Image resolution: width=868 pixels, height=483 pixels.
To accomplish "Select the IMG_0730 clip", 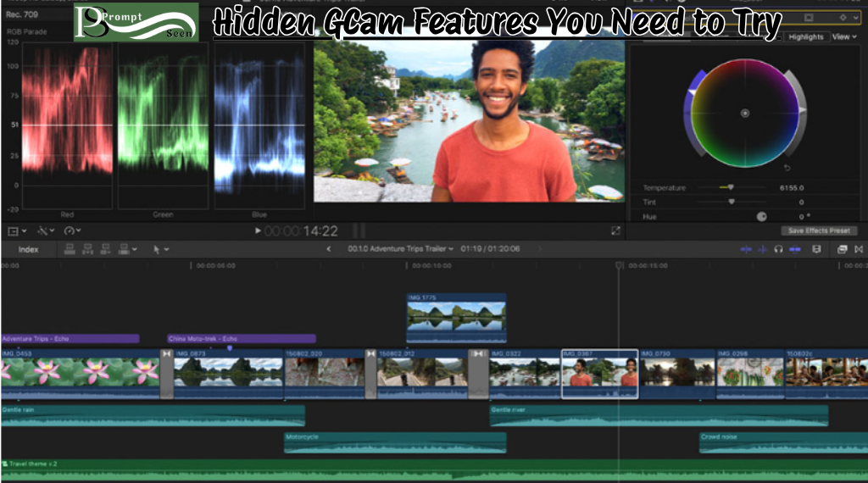I will click(x=677, y=374).
